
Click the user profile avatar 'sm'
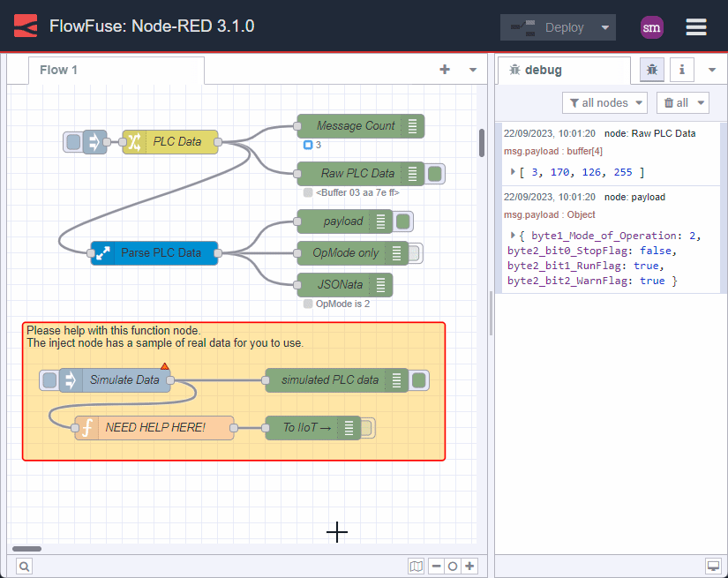pos(652,27)
